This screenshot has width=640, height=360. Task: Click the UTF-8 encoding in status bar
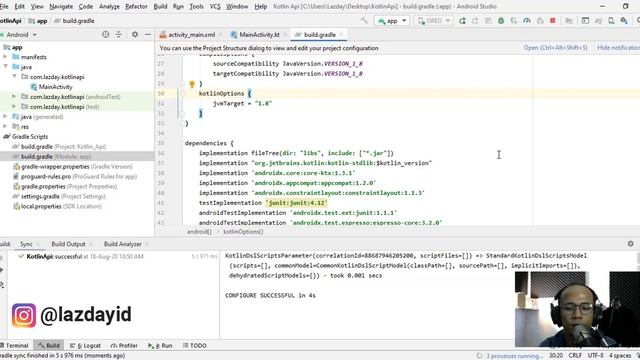pos(596,356)
